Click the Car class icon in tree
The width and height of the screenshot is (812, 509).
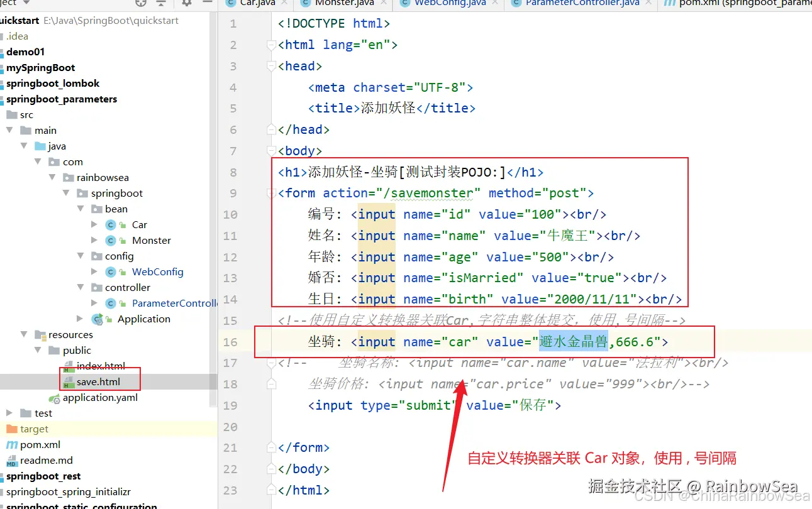click(111, 225)
